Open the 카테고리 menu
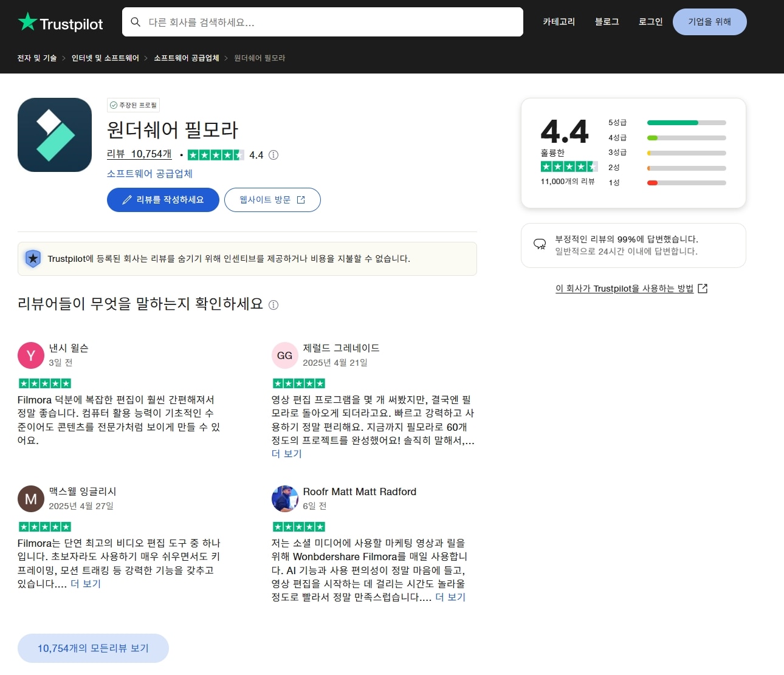Image resolution: width=784 pixels, height=675 pixels. [559, 22]
